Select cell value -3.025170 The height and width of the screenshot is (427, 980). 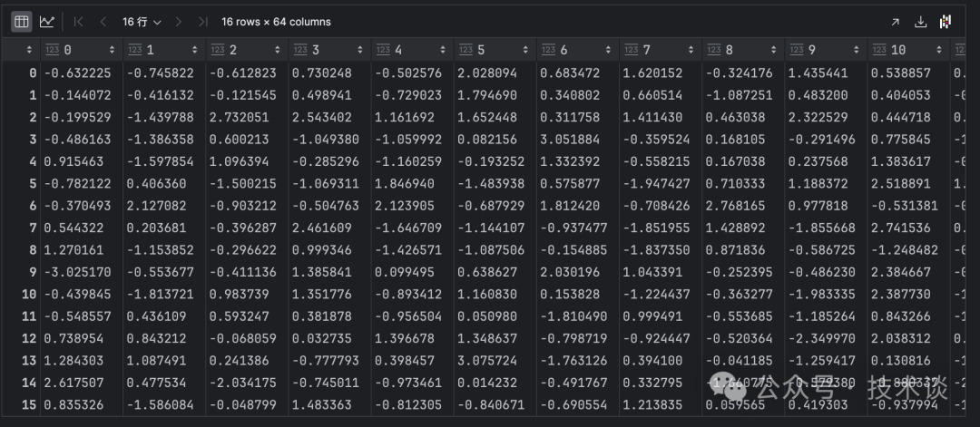(77, 272)
